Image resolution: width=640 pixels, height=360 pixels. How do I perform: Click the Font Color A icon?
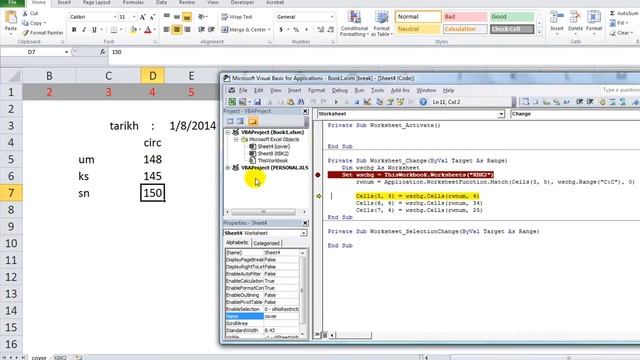[x=148, y=30]
